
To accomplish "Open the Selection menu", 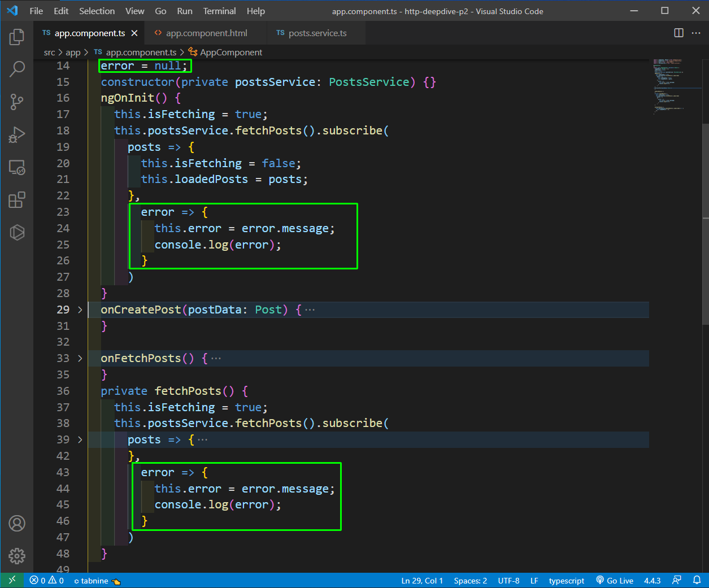I will tap(97, 11).
